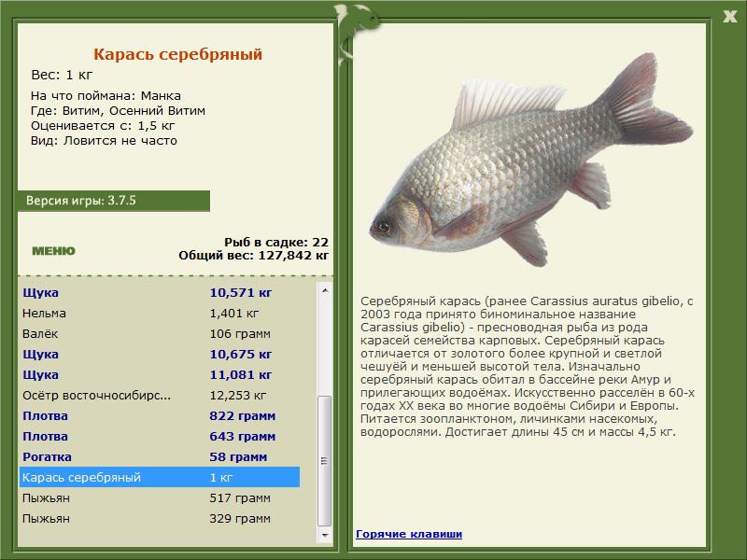The height and width of the screenshot is (560, 747).
Task: Select the Валёк 106 грамм row
Action: point(160,333)
